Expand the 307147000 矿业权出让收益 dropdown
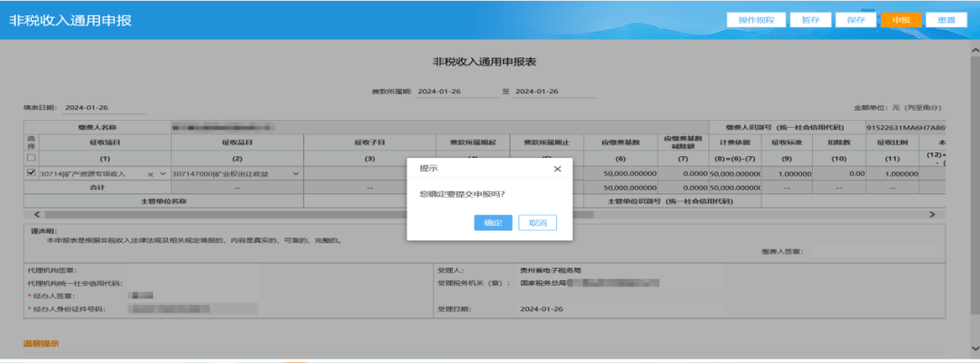The image size is (980, 363). 296,173
